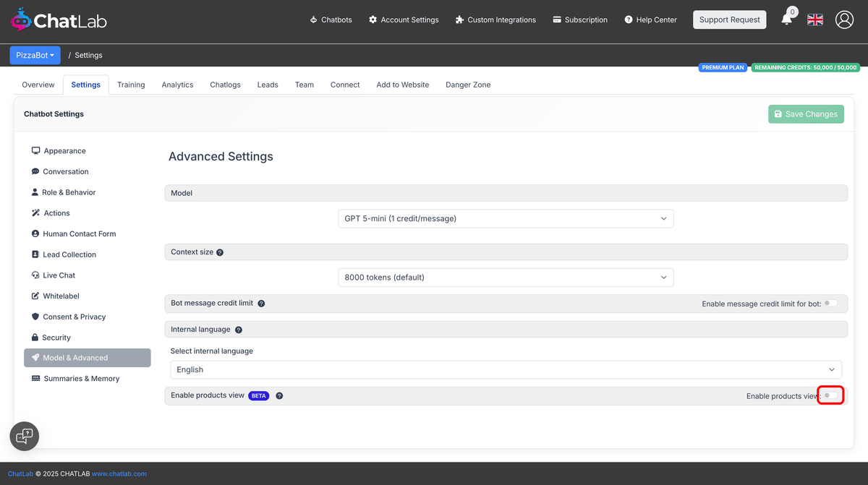Click the Save Changes button
Image resolution: width=868 pixels, height=485 pixels.
806,113
